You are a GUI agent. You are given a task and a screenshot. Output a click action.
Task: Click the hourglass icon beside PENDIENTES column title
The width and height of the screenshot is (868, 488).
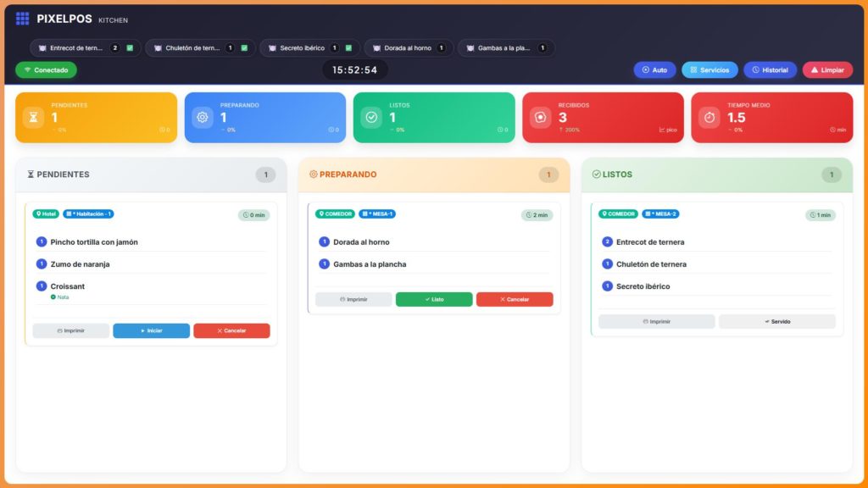[x=31, y=175]
